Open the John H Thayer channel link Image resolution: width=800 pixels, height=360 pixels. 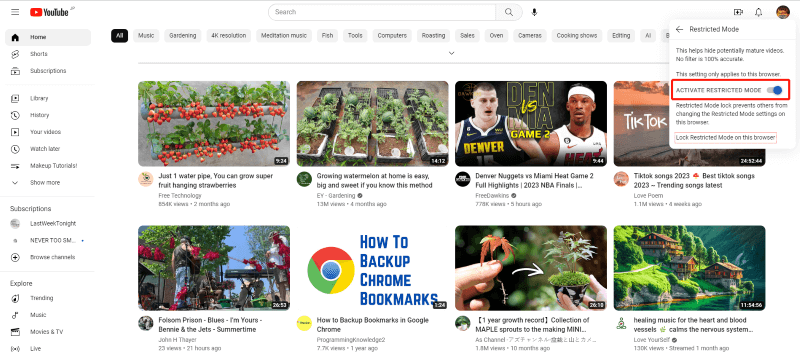[x=176, y=340]
